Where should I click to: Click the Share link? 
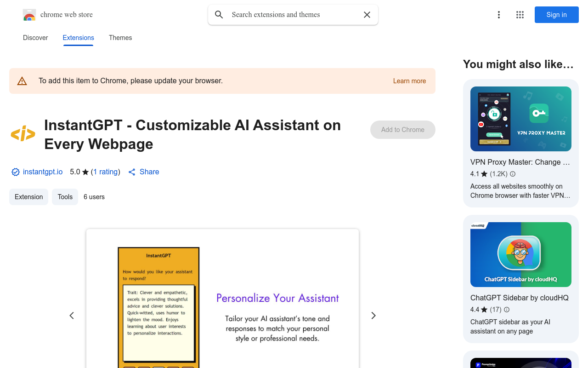(149, 172)
